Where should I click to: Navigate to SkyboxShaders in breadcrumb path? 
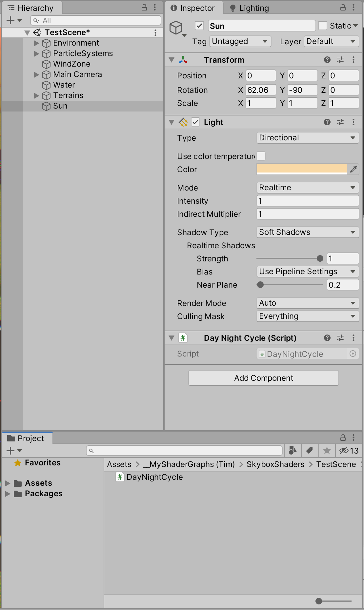pos(275,464)
